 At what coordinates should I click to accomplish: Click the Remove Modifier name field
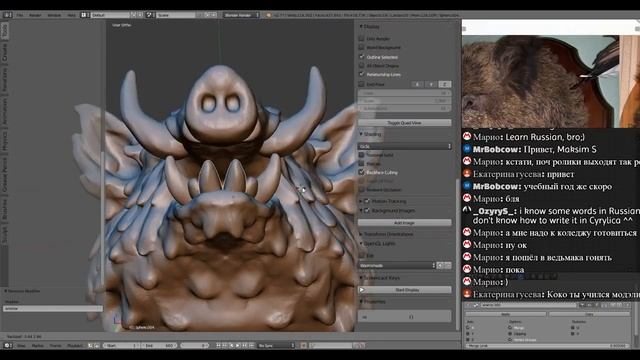tap(53, 309)
